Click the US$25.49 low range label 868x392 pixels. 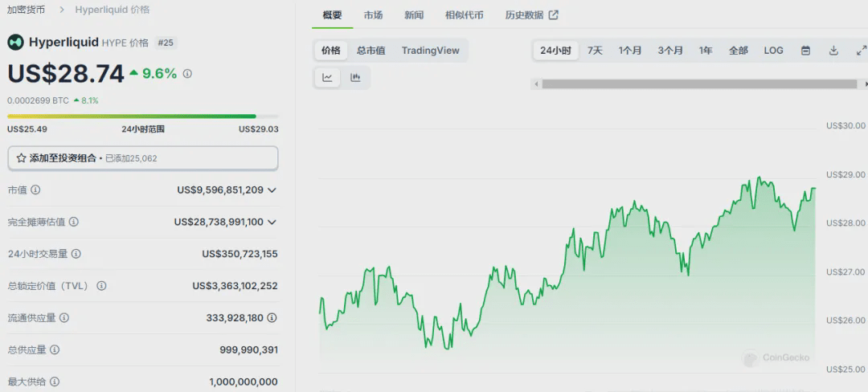(x=27, y=129)
